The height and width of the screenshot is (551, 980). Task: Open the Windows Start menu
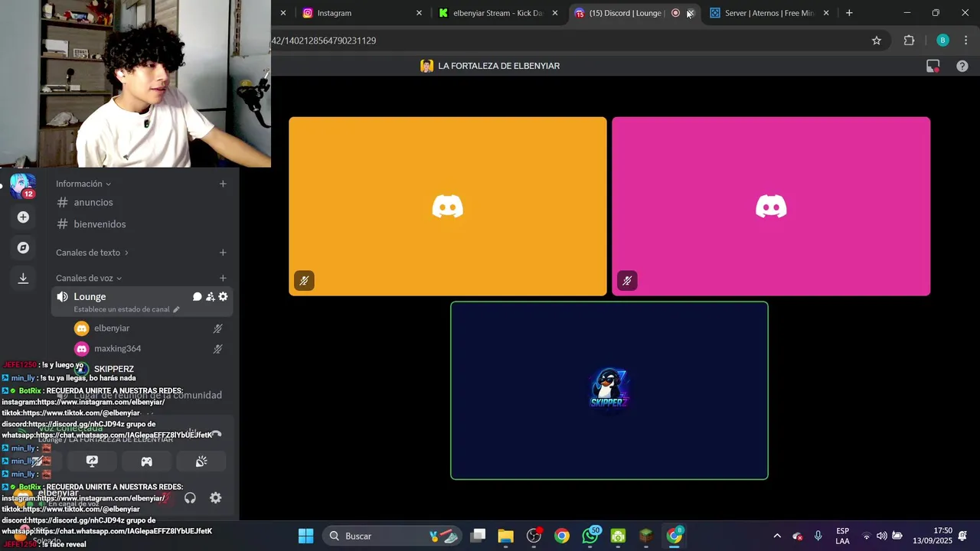[305, 536]
